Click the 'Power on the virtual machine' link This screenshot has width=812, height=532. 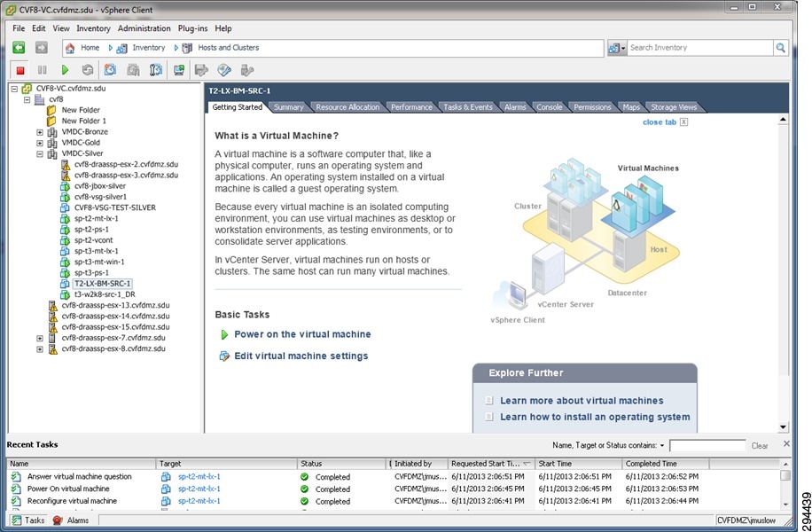[302, 334]
